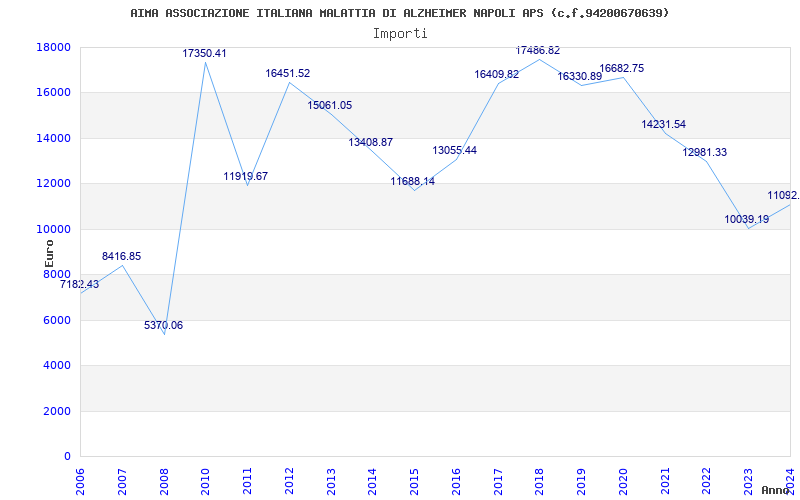Viewport: 800px width, 500px height.
Task: Click the data label 16330.89
Action: pyautogui.click(x=580, y=77)
